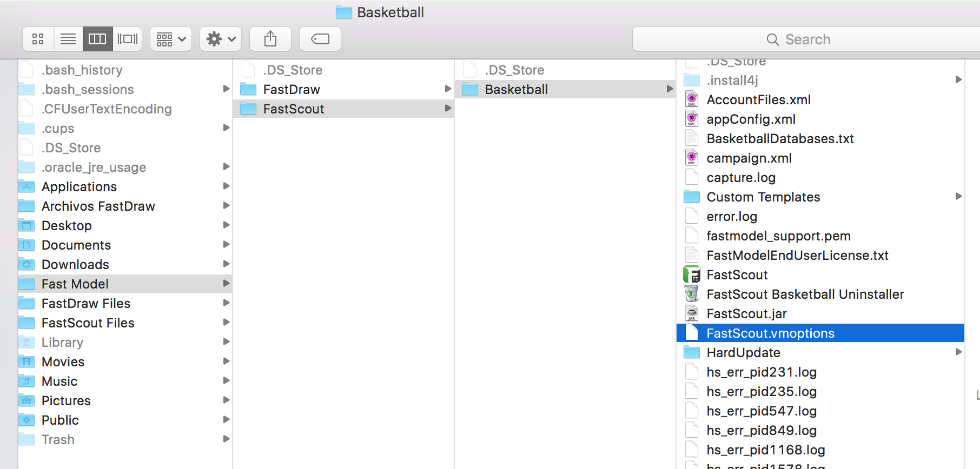Expand the Custom Templates arrow
The width and height of the screenshot is (980, 469).
[x=959, y=197]
